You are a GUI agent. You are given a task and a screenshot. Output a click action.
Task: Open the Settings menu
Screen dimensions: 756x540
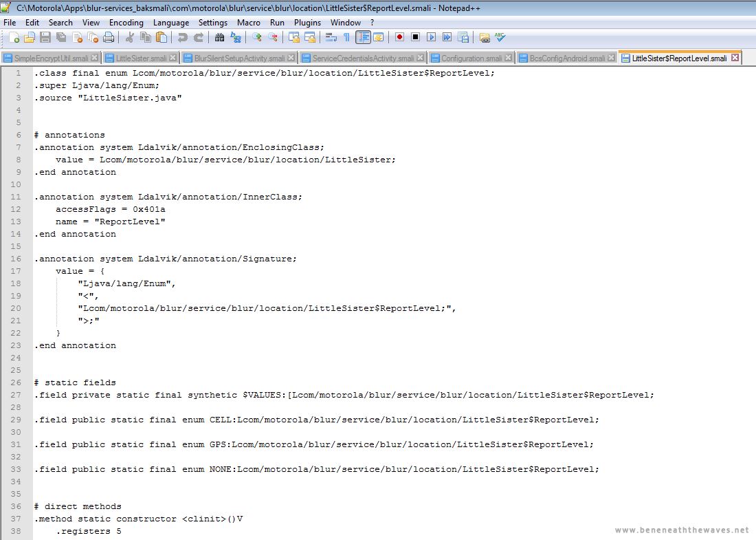tap(212, 23)
